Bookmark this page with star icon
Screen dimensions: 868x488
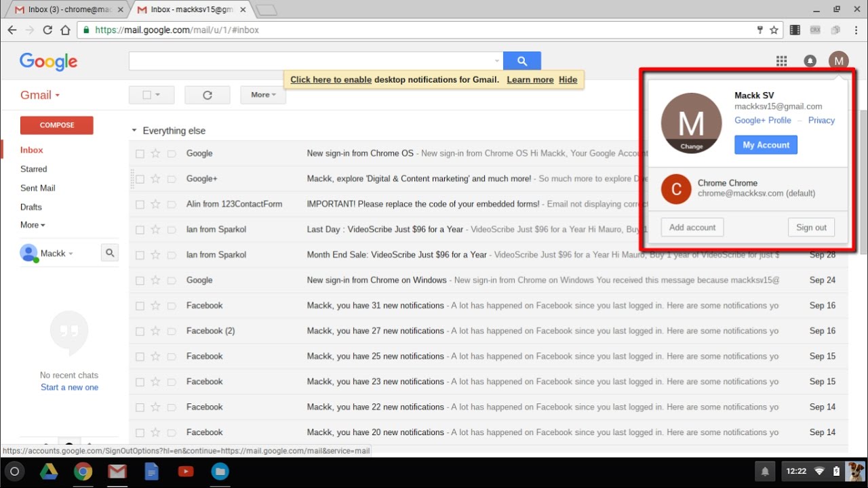pyautogui.click(x=774, y=30)
